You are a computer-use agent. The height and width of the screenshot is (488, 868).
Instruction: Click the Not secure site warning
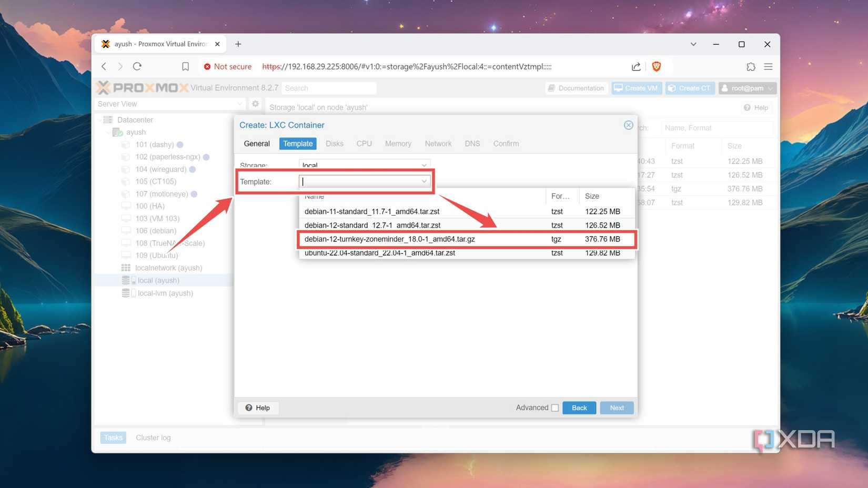[228, 66]
